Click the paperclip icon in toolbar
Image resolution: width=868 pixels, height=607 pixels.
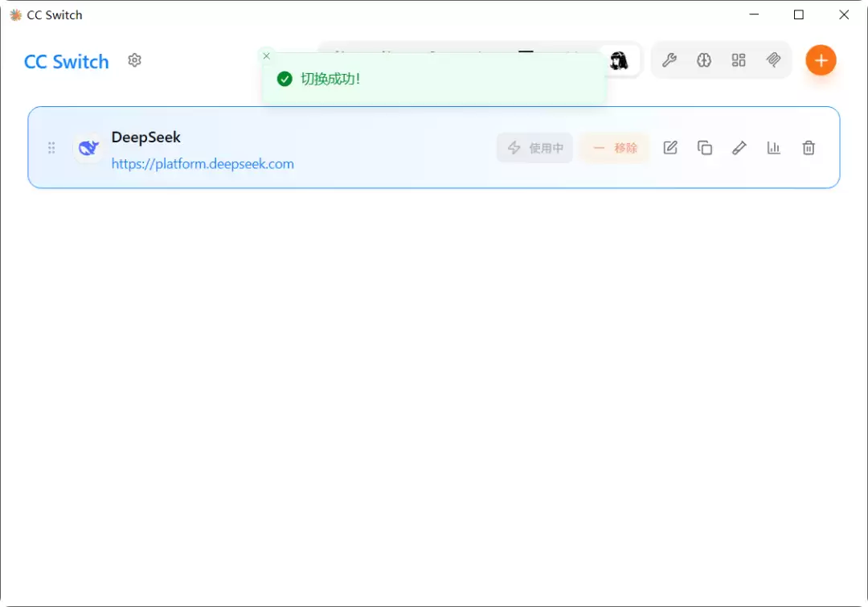point(773,59)
